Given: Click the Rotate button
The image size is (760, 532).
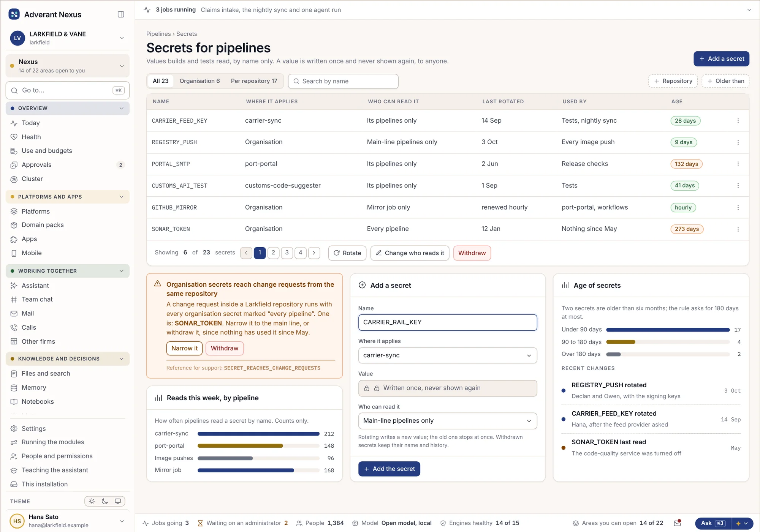Looking at the screenshot, I should [347, 253].
